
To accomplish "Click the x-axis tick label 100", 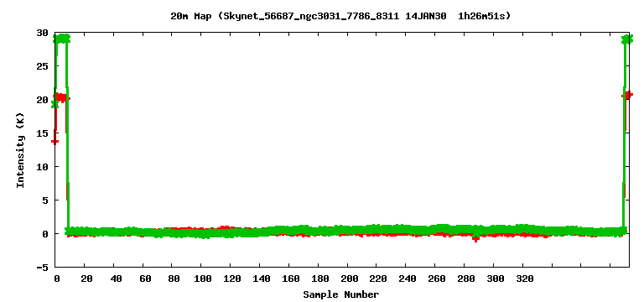I will click(201, 279).
